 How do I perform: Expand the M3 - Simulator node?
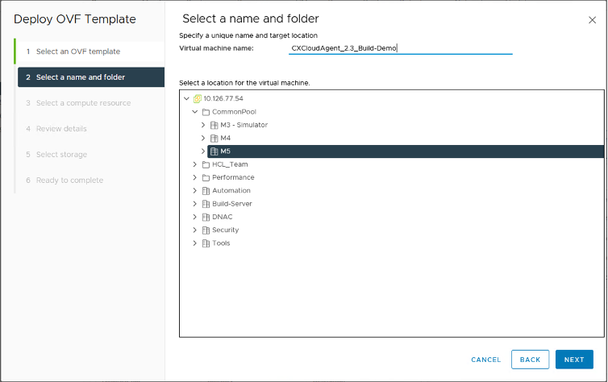pos(203,125)
